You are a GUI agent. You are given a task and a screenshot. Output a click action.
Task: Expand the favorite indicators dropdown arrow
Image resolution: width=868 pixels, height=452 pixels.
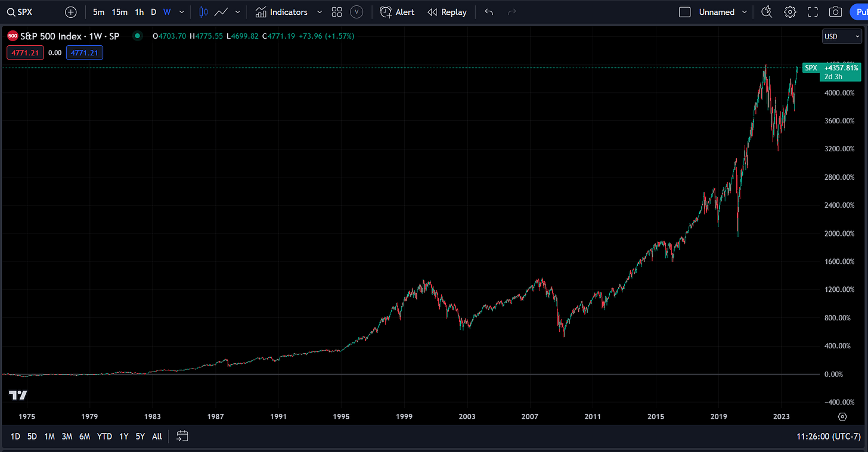pos(320,12)
